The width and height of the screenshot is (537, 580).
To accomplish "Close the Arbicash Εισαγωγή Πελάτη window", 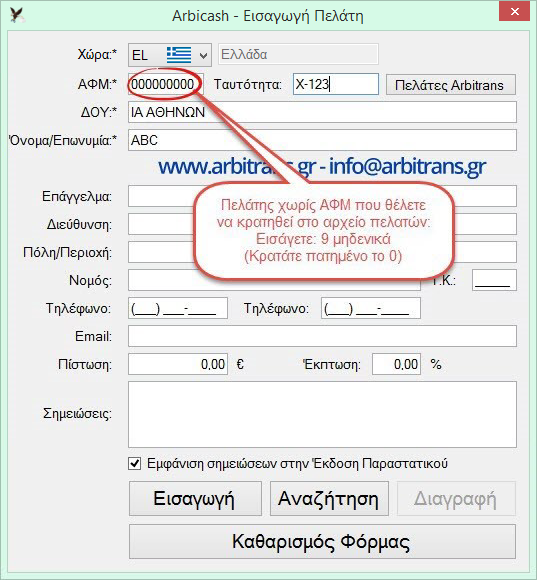I will tap(515, 12).
